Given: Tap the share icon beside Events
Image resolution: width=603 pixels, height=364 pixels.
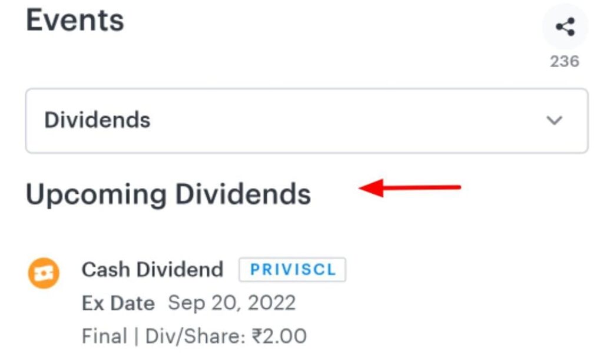Looking at the screenshot, I should tap(565, 27).
